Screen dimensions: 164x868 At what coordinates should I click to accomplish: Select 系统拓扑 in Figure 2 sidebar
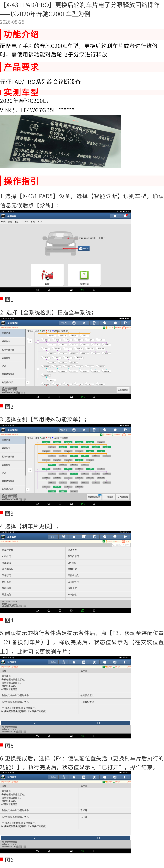13,333
